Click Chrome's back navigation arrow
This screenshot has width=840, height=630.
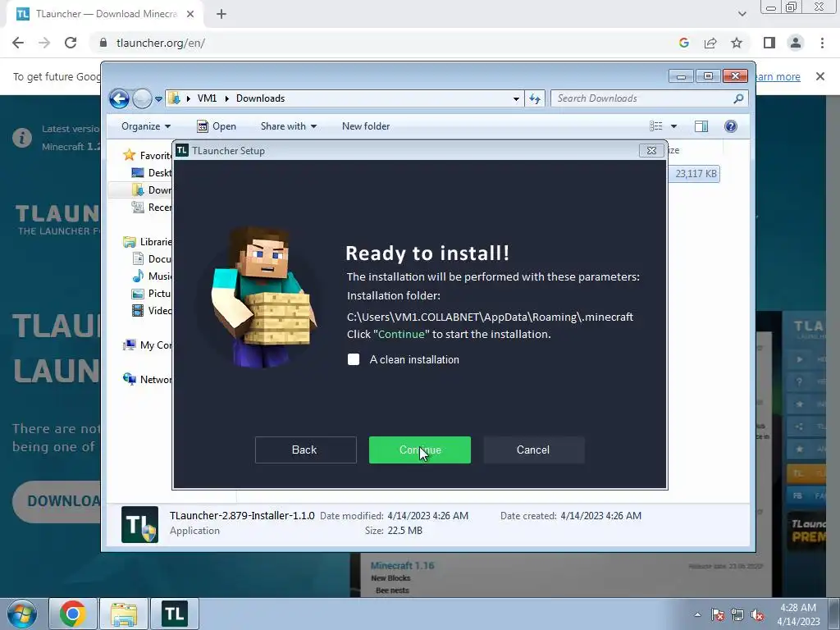(x=18, y=43)
